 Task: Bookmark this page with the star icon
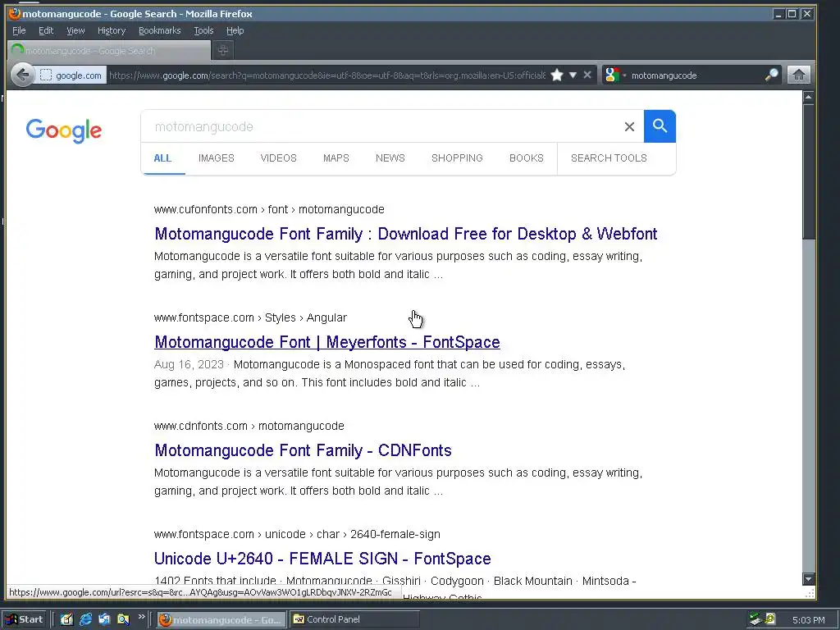(557, 75)
